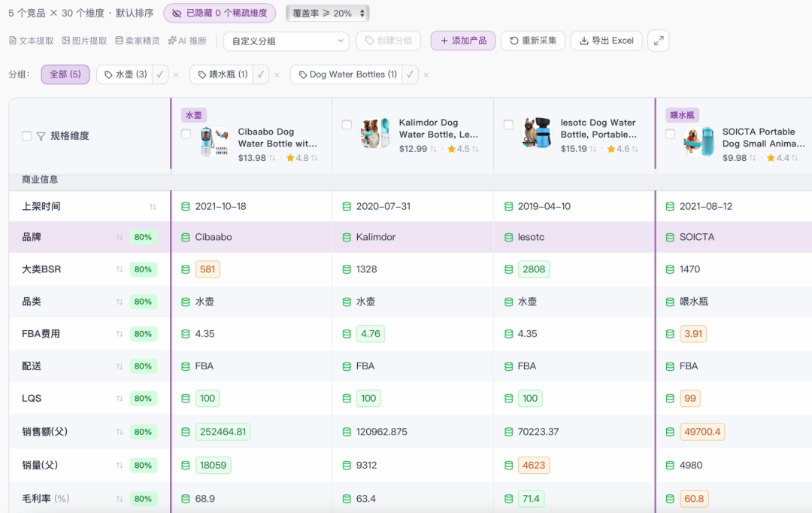Sort rows by 上架时间 sort arrows
The width and height of the screenshot is (812, 513).
[x=153, y=207]
